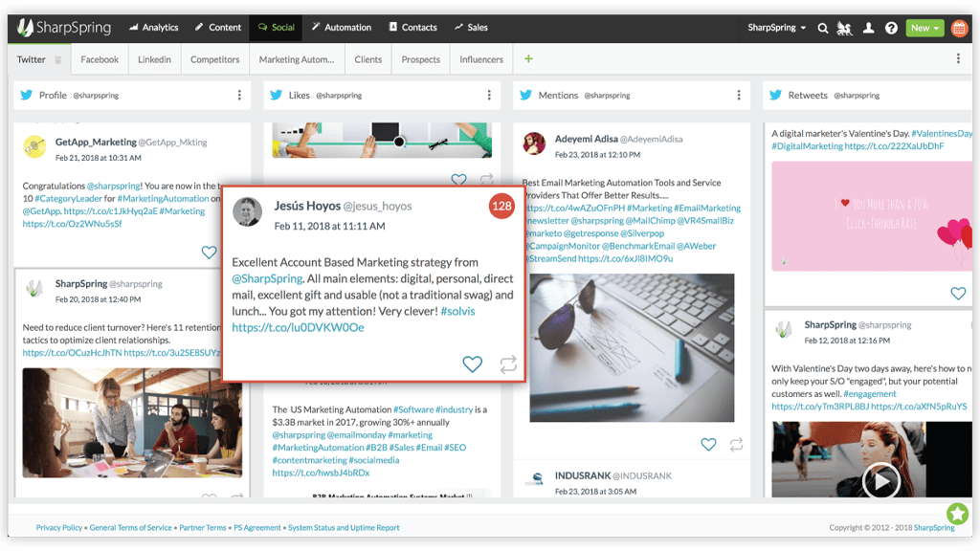Open the Competitors tab
Image resolution: width=980 pixels, height=551 pixels.
pos(215,59)
